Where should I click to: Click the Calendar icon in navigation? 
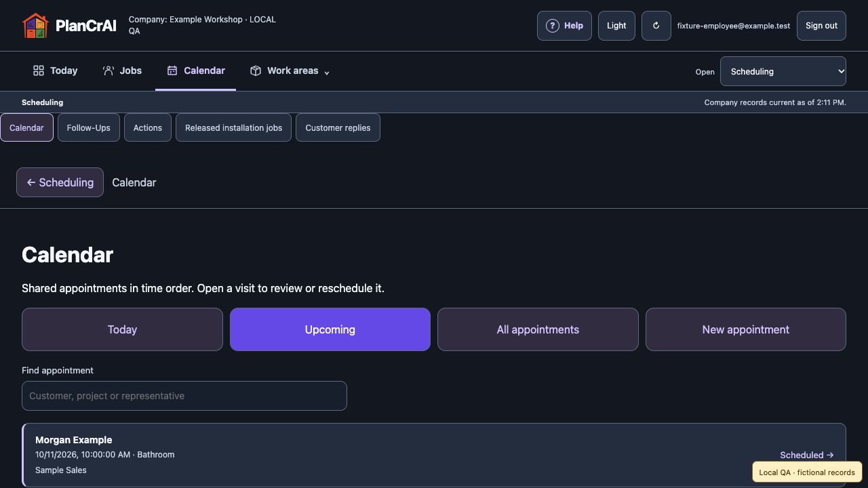pos(172,70)
